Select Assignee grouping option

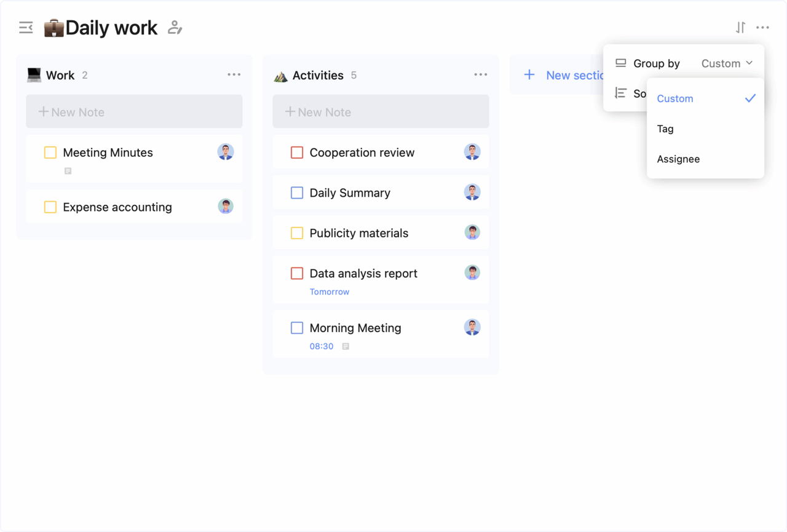coord(678,159)
